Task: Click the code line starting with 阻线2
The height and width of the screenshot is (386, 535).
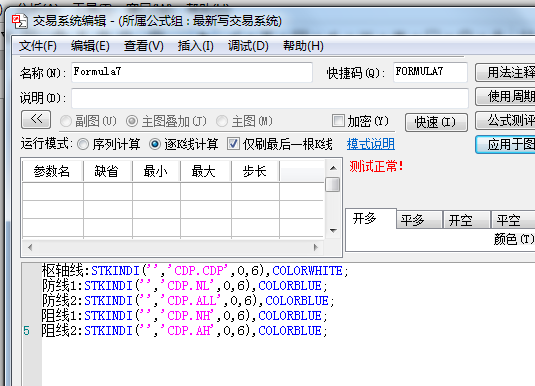Action: 185,331
